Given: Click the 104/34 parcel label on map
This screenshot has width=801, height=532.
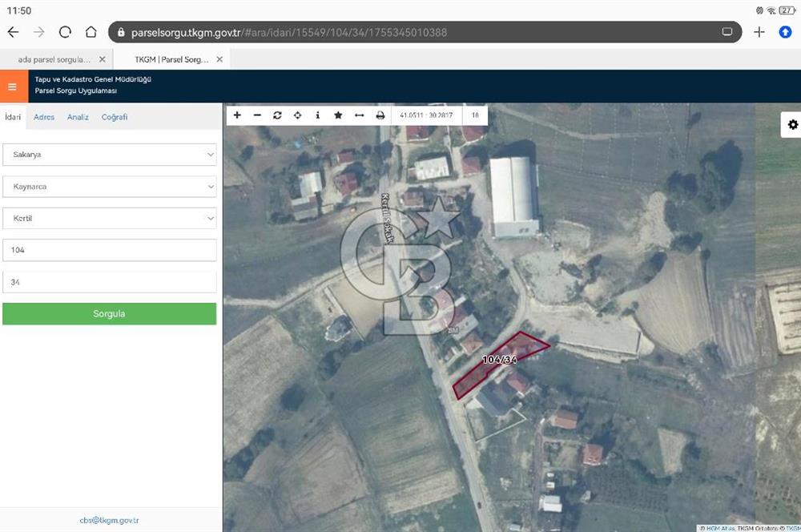Looking at the screenshot, I should (x=499, y=360).
